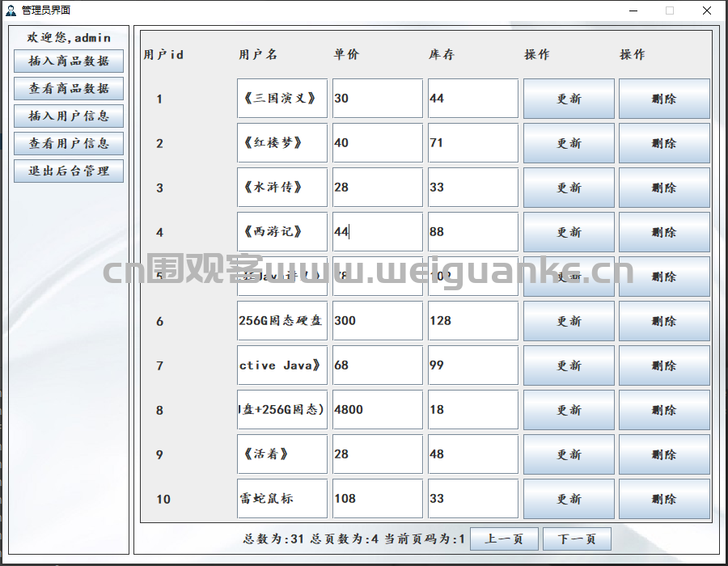Click 删除 for row 7 Java book

664,365
